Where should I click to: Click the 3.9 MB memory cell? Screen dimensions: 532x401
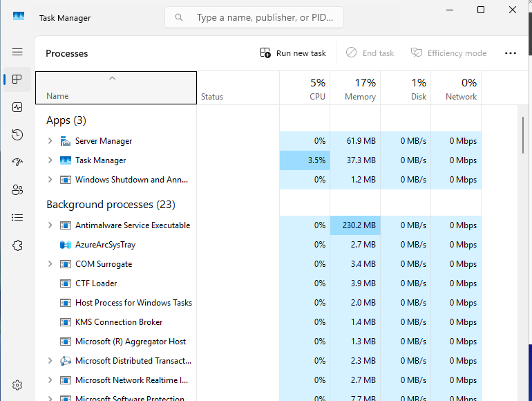point(355,283)
